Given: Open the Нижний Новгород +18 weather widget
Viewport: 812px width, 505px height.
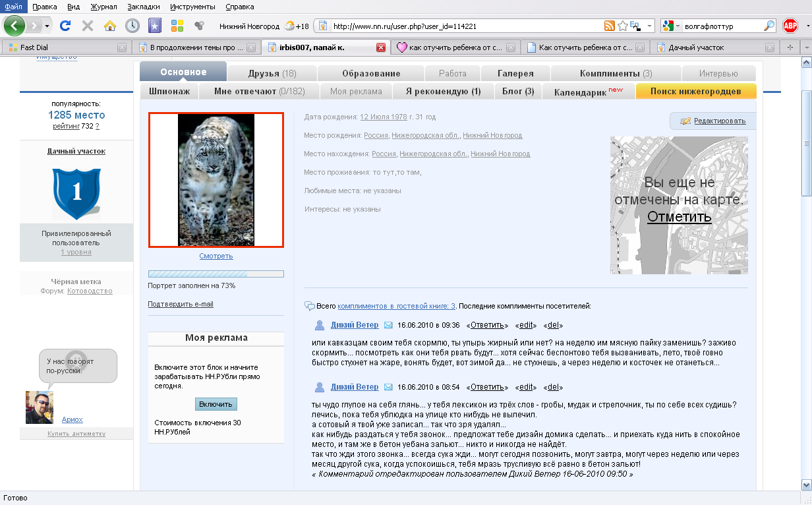Looking at the screenshot, I should click(264, 26).
